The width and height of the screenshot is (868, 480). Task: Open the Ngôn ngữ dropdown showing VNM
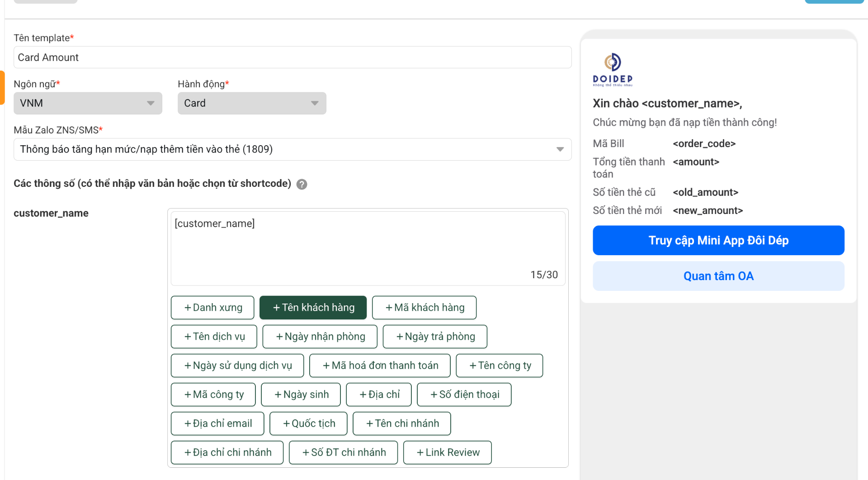coord(87,103)
